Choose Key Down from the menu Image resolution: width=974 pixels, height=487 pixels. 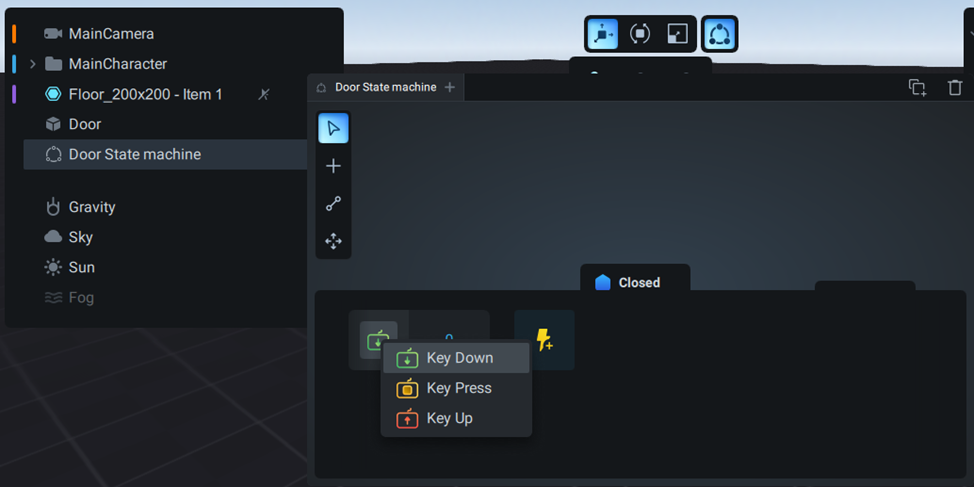coord(459,358)
